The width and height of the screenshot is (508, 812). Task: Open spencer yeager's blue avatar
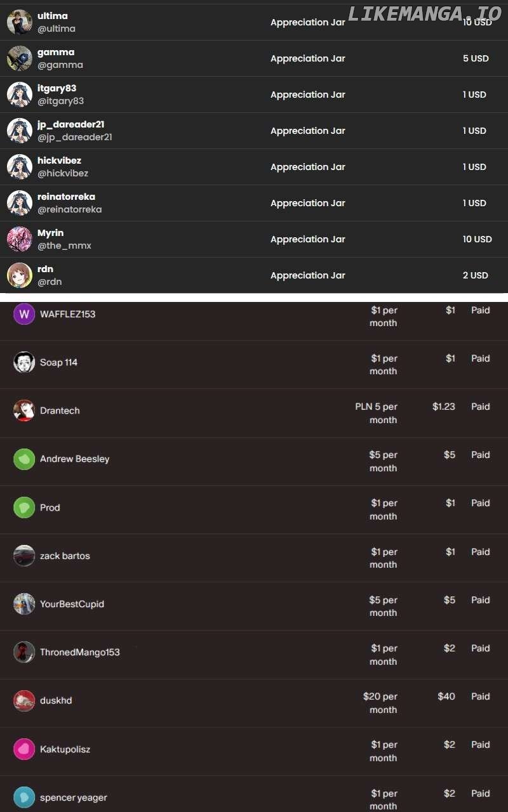tap(24, 797)
